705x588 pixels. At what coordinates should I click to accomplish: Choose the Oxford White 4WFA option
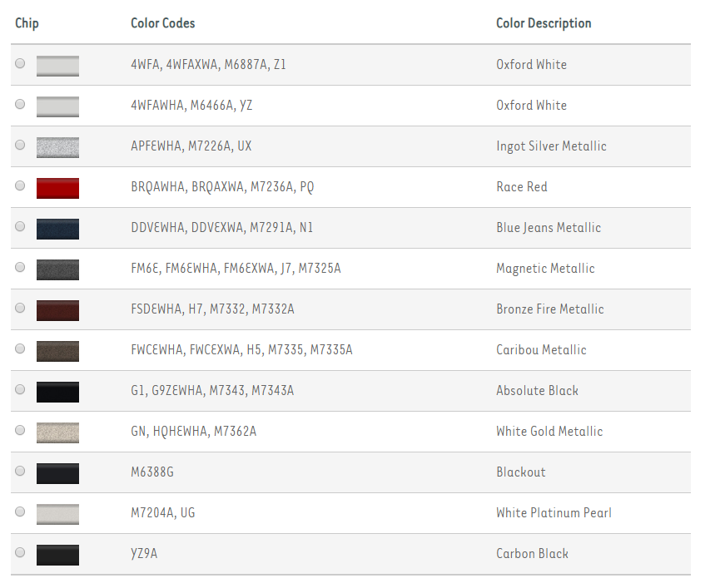pyautogui.click(x=19, y=63)
